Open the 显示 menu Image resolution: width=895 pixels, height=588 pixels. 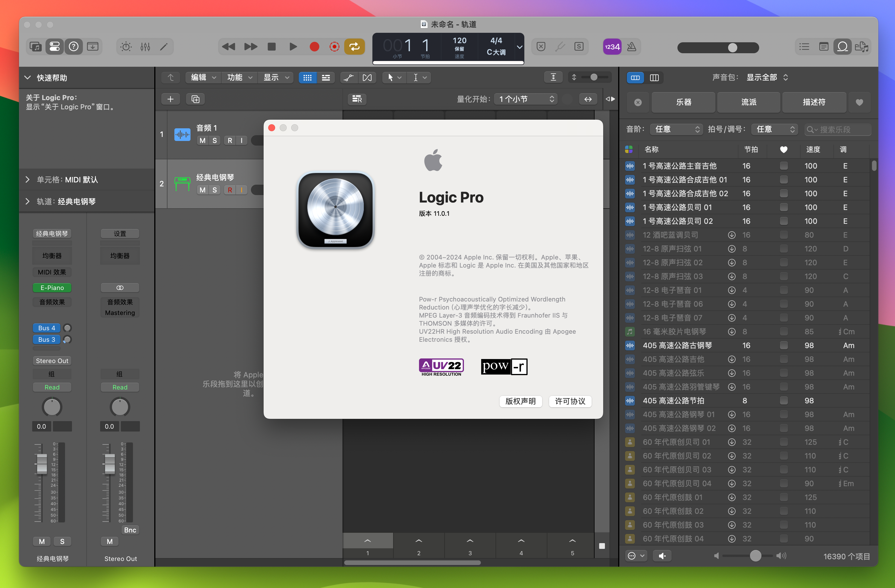(276, 77)
